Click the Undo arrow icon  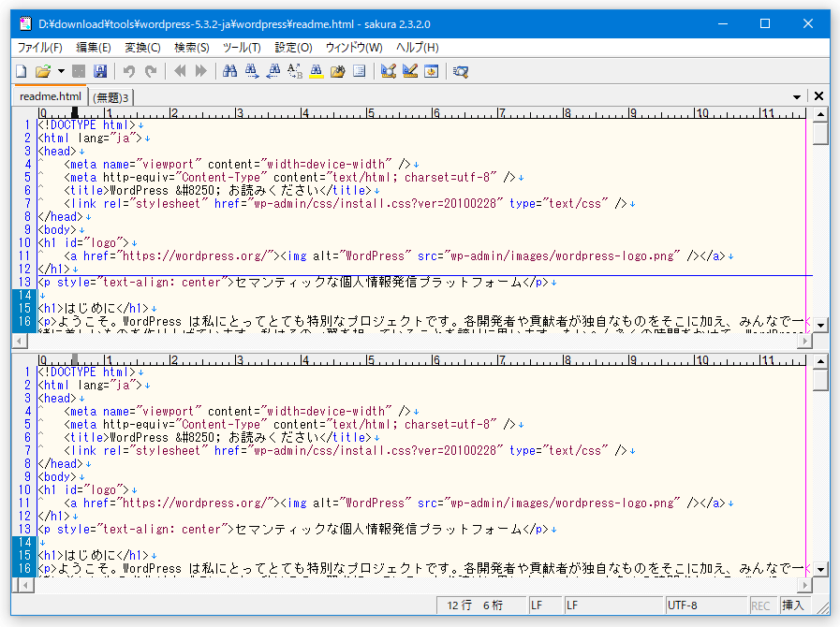click(129, 71)
